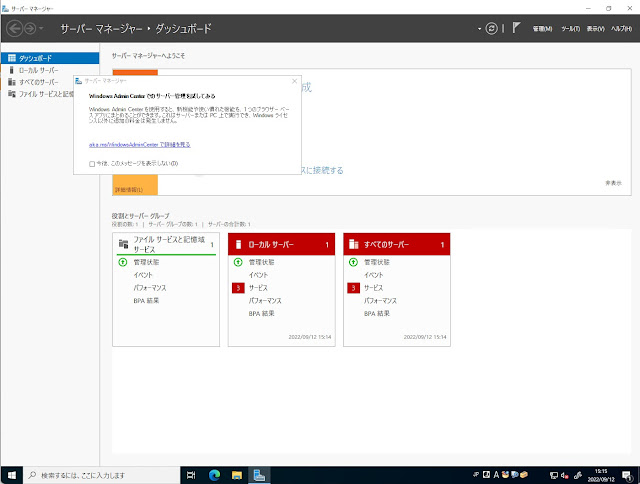640x484 pixels.
Task: Open BPA 結果 in the すべてのサーバー tile
Action: tap(377, 313)
